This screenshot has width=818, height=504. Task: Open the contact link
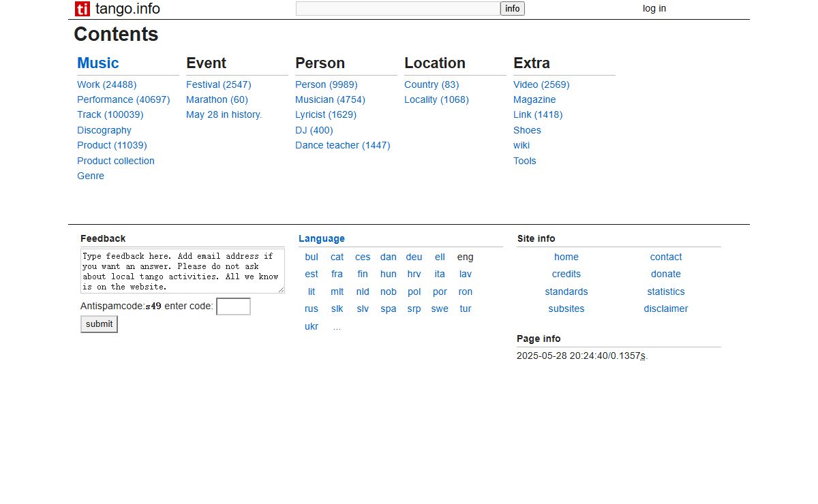point(666,257)
